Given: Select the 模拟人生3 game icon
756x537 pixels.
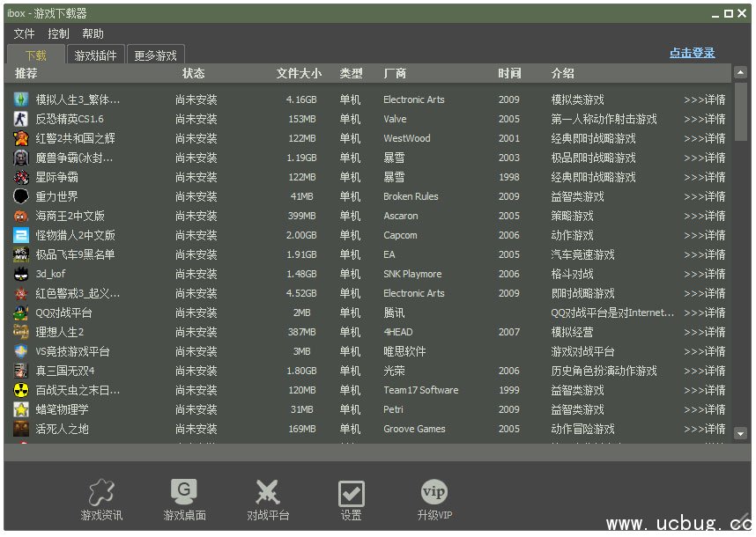Looking at the screenshot, I should point(21,99).
